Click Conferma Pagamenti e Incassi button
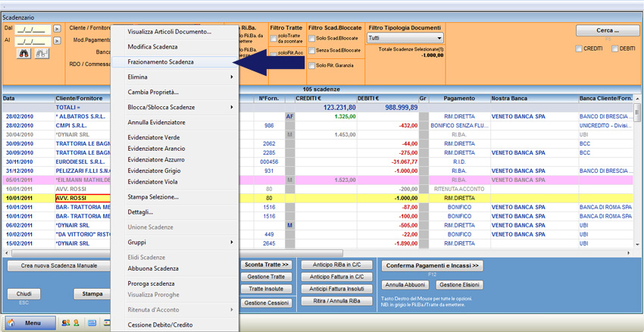This screenshot has height=332, width=644. (432, 266)
